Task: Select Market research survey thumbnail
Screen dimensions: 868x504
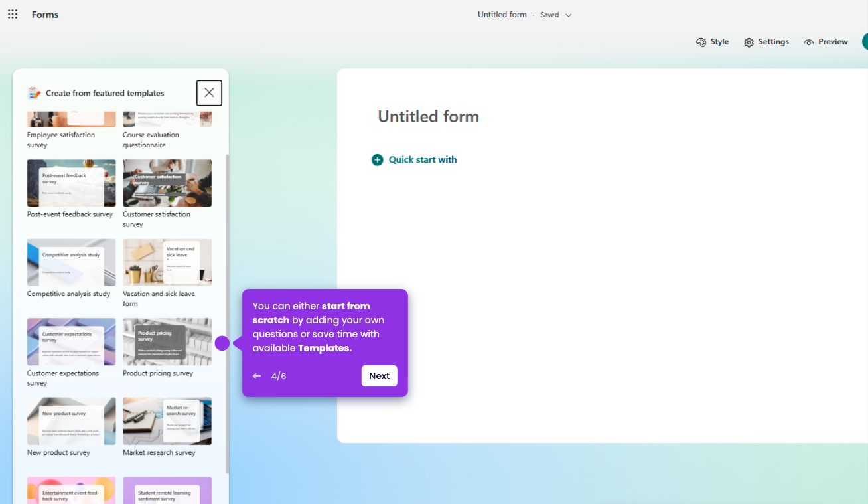Action: tap(167, 421)
